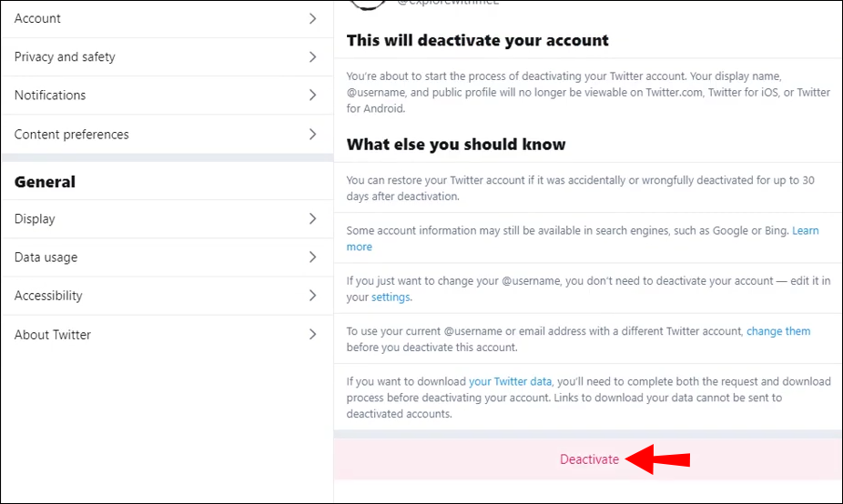Click the chevron arrow beside Account
Viewport: 843px width, 504px height.
click(312, 18)
